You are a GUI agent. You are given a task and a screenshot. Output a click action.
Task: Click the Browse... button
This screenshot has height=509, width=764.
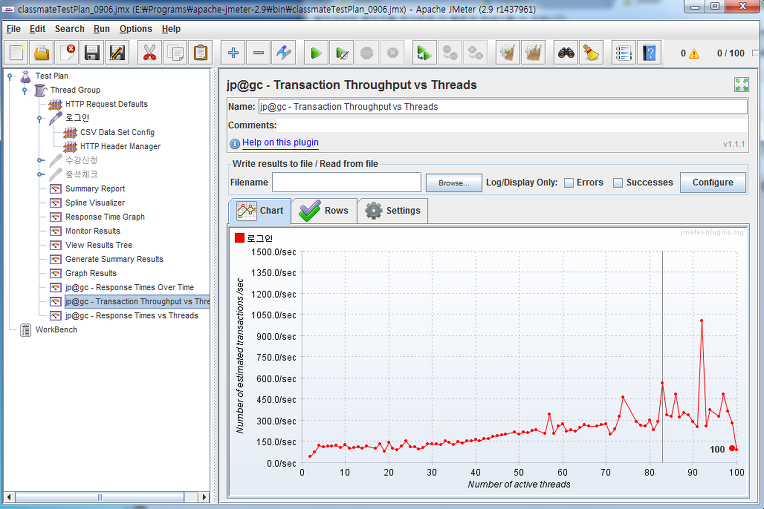point(454,183)
